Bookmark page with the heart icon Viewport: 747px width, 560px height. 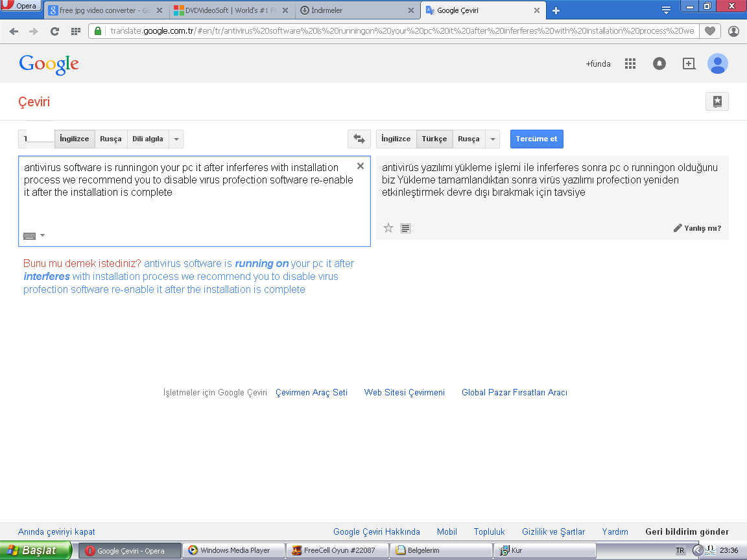710,31
